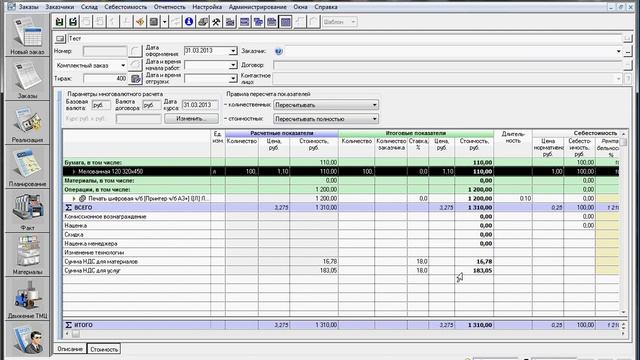640x360 pixels.
Task: Select the Операции, в том числе row
Action: click(x=341, y=189)
